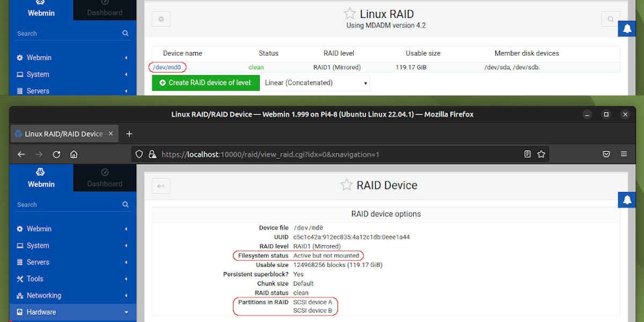Viewport: 644px width, 322px height.
Task: Switch to the Dashboard tab
Action: click(x=104, y=178)
